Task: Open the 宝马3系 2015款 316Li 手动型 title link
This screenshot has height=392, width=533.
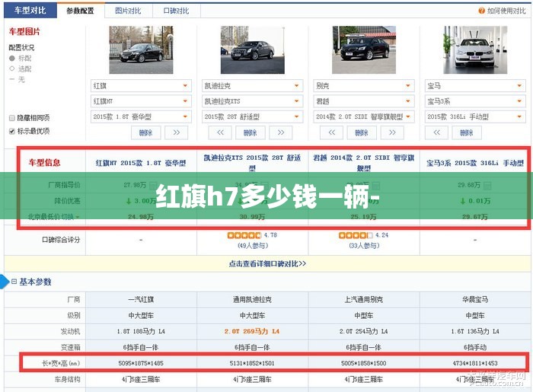Action: 475,163
